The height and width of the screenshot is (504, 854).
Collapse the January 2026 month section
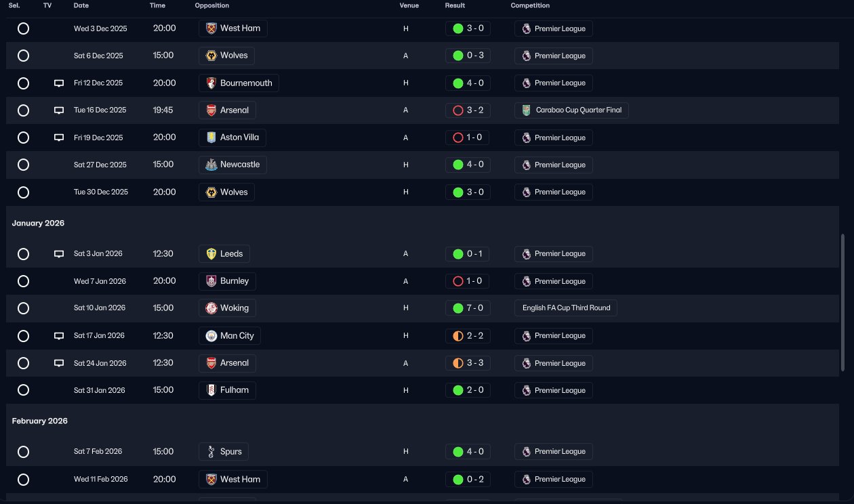click(x=38, y=223)
